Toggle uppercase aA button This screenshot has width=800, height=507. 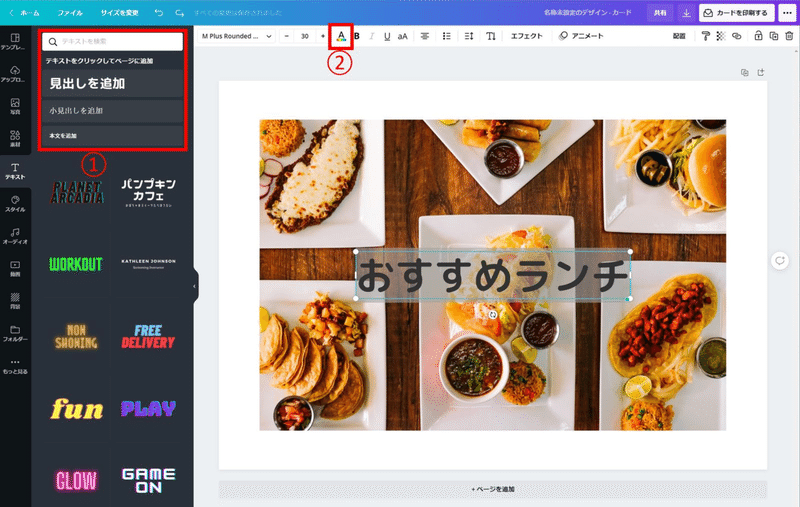tap(403, 36)
